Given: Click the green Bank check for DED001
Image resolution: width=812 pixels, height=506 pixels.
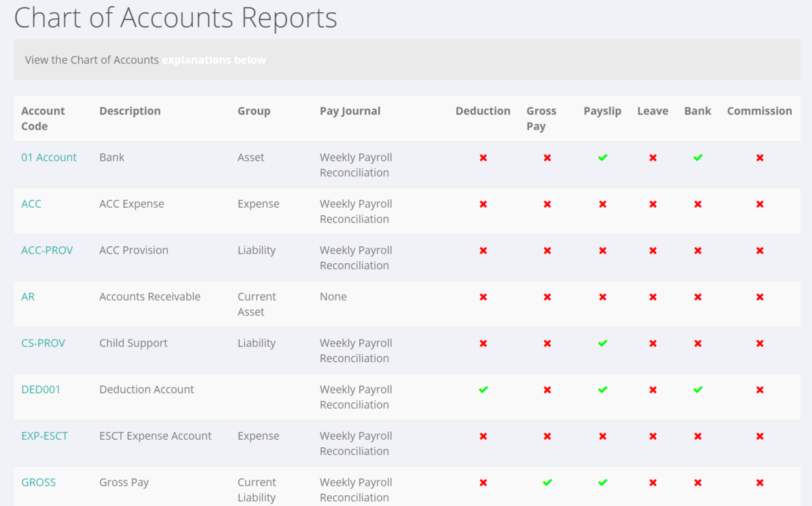Looking at the screenshot, I should [698, 389].
